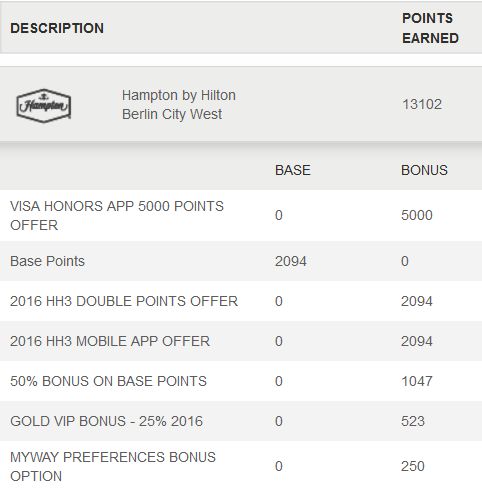Click the 2094 base points value
482x491 pixels.
pos(291,261)
